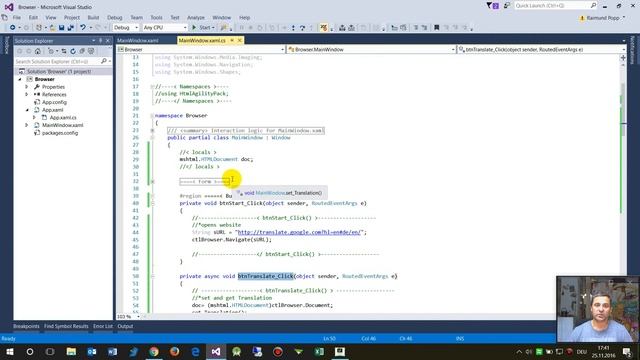Screen dimensions: 640x360
Task: Click the Windows Start button
Action: pos(9,351)
